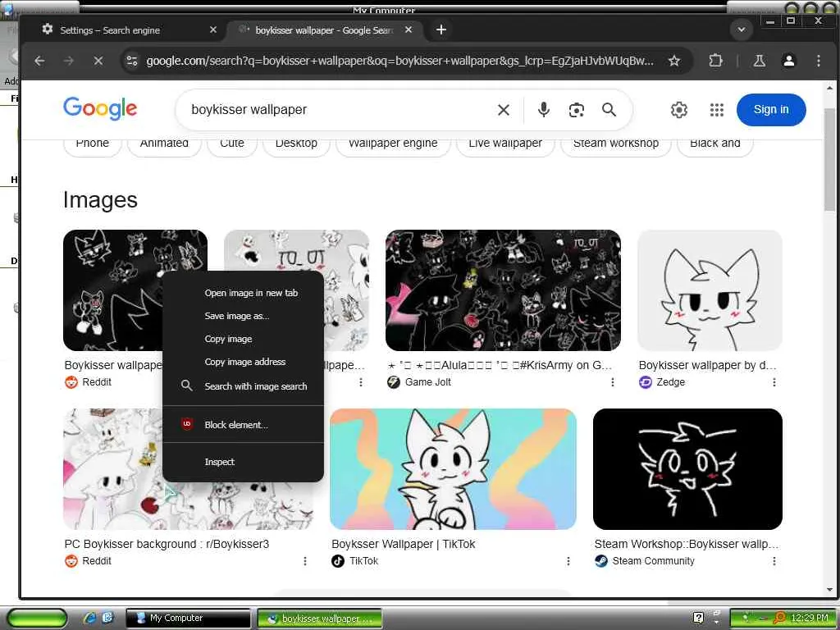Close the Settings – Search engine tab

click(x=212, y=30)
